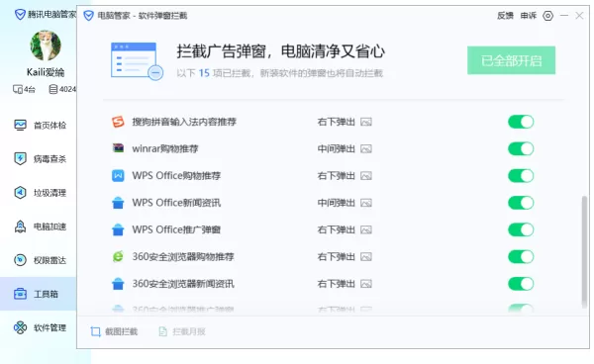Toggle off 搜狗拼音输入法内容推荐 blocking
The height and width of the screenshot is (364, 594).
(521, 122)
